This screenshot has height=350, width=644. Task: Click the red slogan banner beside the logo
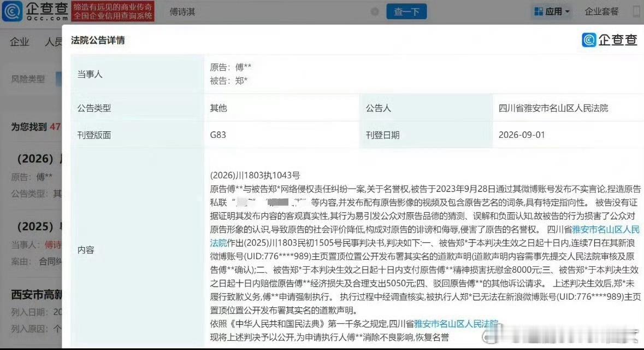(x=113, y=11)
